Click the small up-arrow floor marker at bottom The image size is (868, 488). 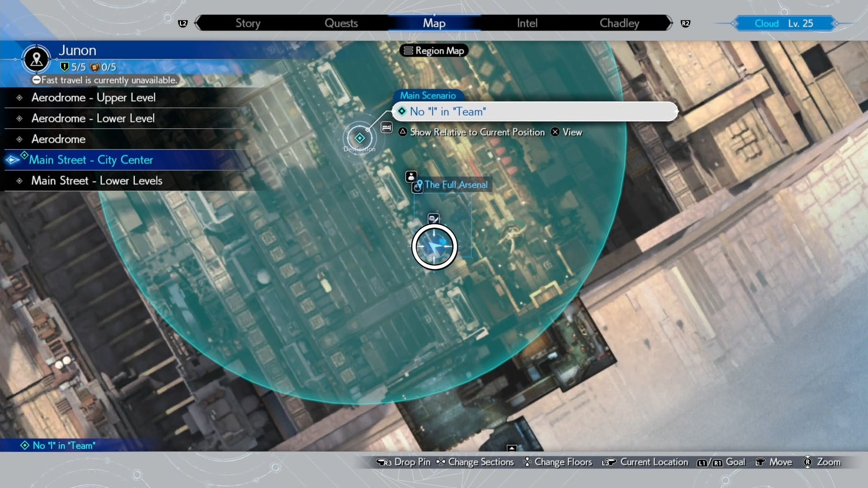[x=512, y=448]
